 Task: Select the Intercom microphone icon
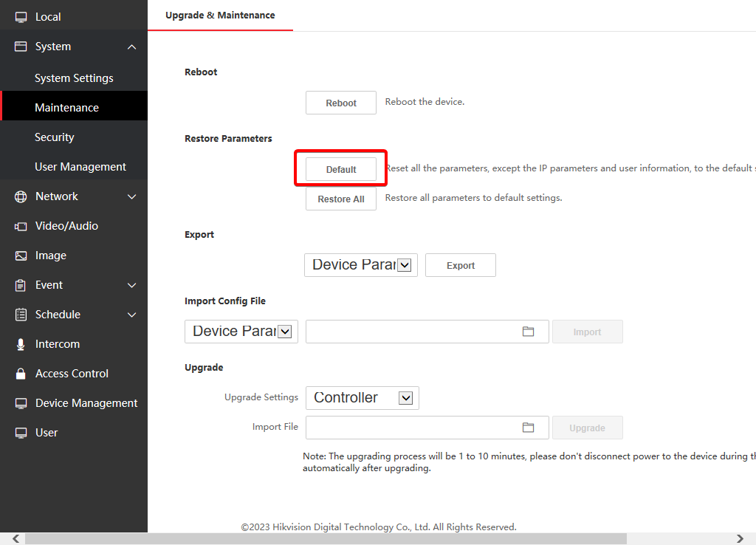click(20, 344)
